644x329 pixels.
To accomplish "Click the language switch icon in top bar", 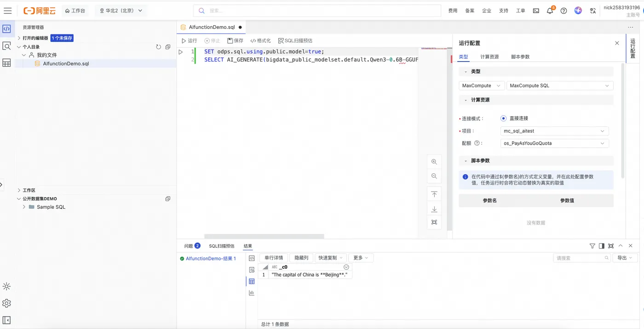I will click(593, 10).
